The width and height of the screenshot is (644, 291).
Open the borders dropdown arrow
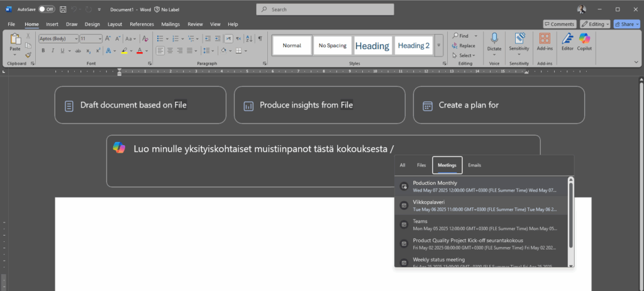(246, 51)
